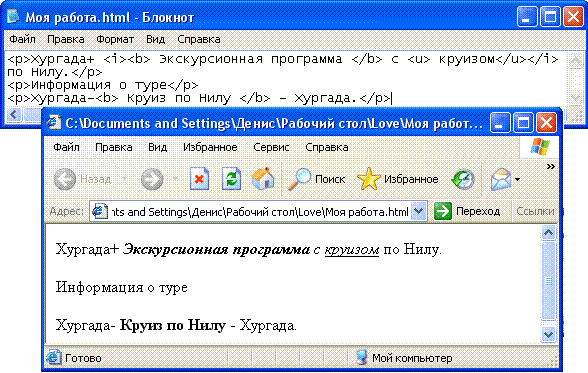Click the Готово status bar text
588x373 pixels.
[83, 358]
